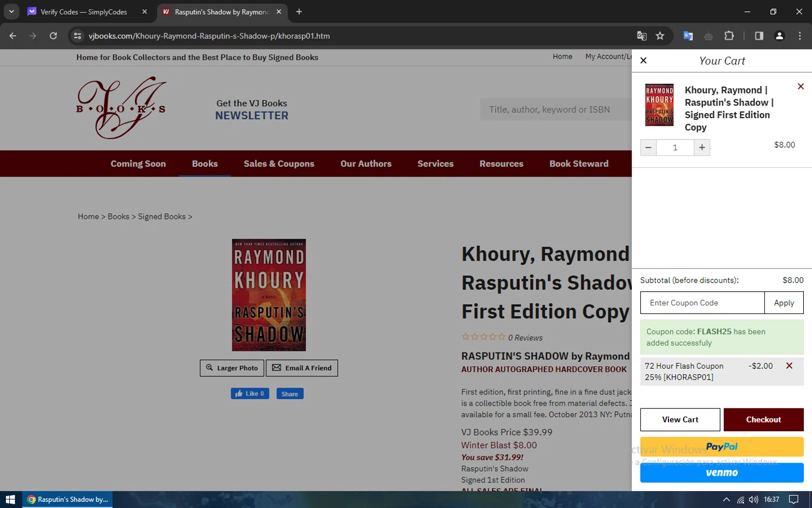812x508 pixels.
Task: Open the Our Authors menu
Action: (x=366, y=164)
